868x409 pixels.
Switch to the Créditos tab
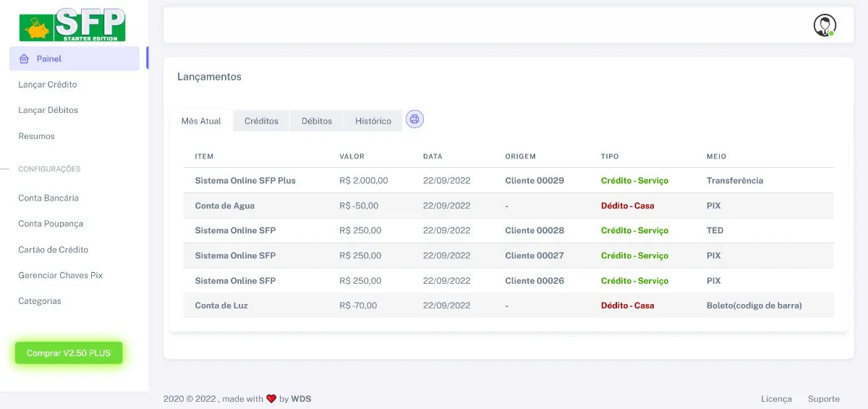(x=261, y=121)
